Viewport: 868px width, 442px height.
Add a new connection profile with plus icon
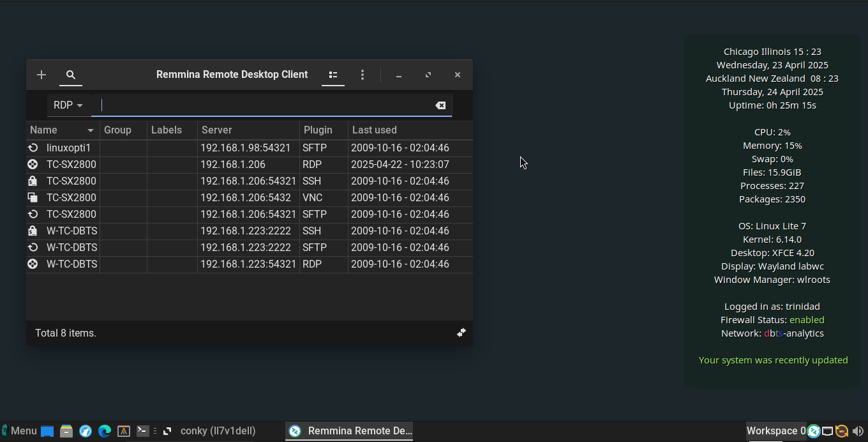point(41,75)
